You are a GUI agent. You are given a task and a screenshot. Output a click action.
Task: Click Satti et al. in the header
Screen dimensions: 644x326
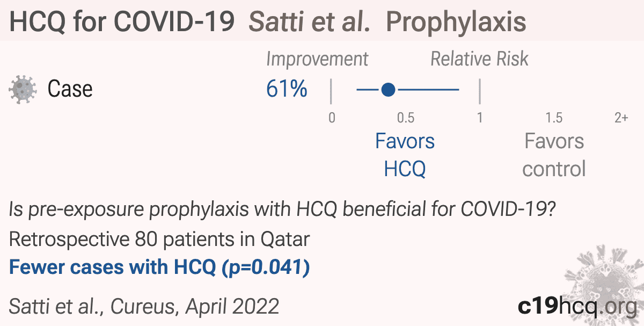click(x=310, y=22)
